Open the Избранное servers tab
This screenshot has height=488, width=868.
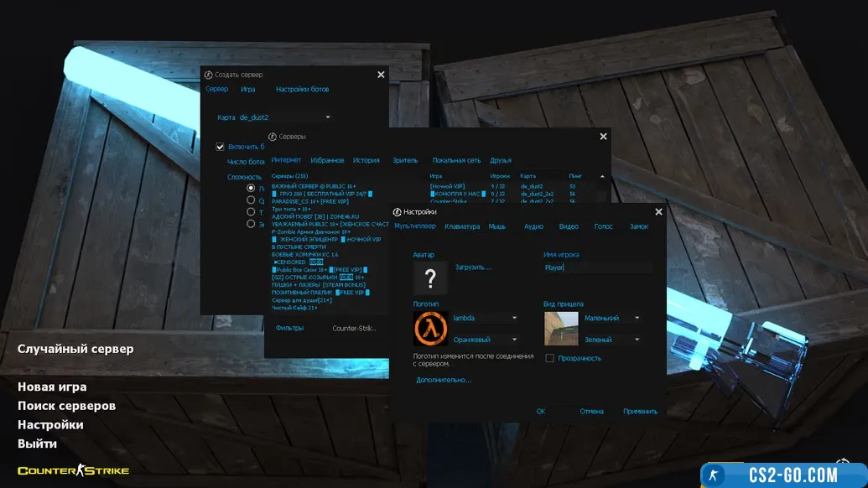point(327,160)
